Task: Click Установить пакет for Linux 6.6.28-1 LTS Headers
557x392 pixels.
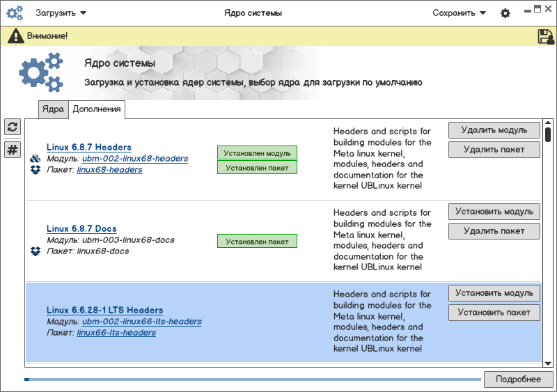Action: [x=494, y=313]
